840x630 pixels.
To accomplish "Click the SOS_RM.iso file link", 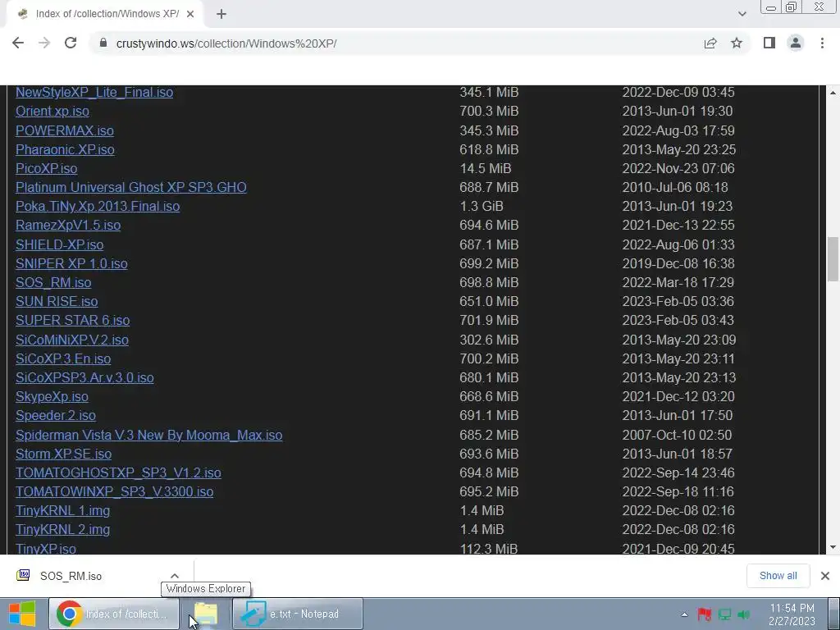I will pos(53,282).
